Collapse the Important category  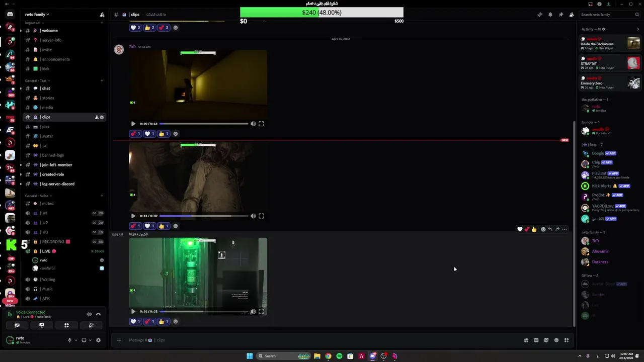(x=34, y=23)
